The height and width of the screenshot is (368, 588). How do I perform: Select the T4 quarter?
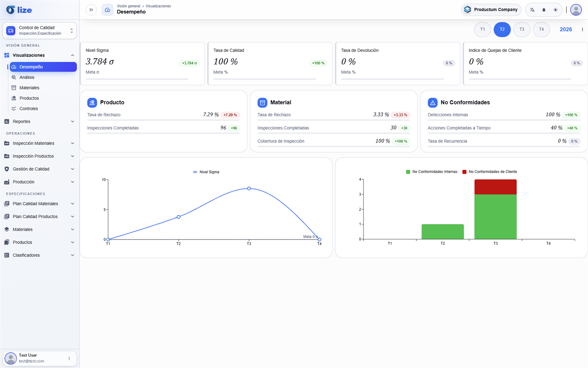[x=541, y=29]
